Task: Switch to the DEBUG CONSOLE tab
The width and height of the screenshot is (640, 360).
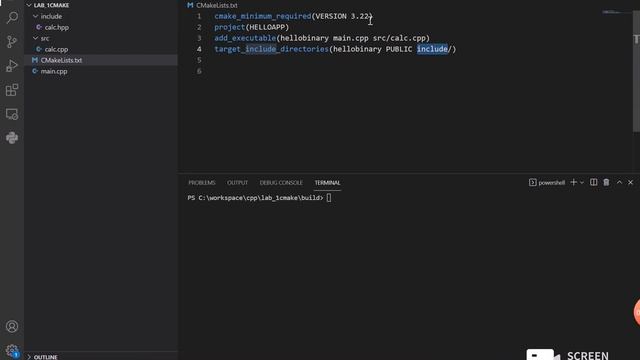Action: pyautogui.click(x=281, y=182)
